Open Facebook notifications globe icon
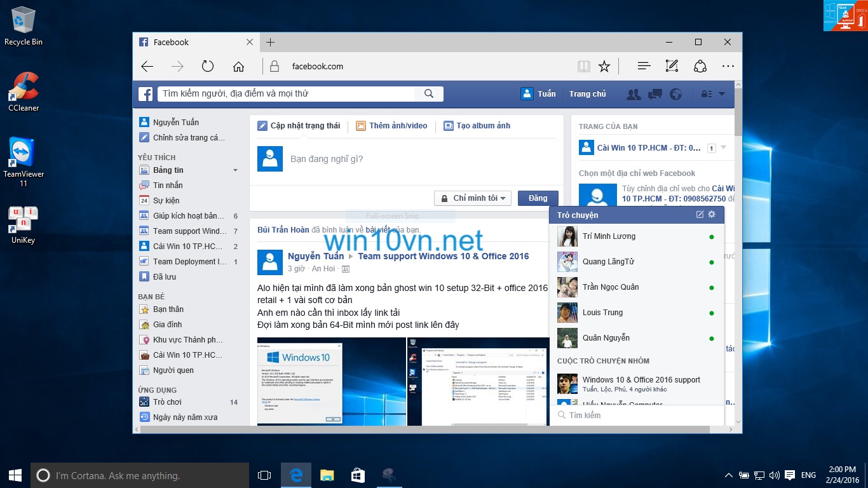Viewport: 868px width, 488px height. coord(676,94)
